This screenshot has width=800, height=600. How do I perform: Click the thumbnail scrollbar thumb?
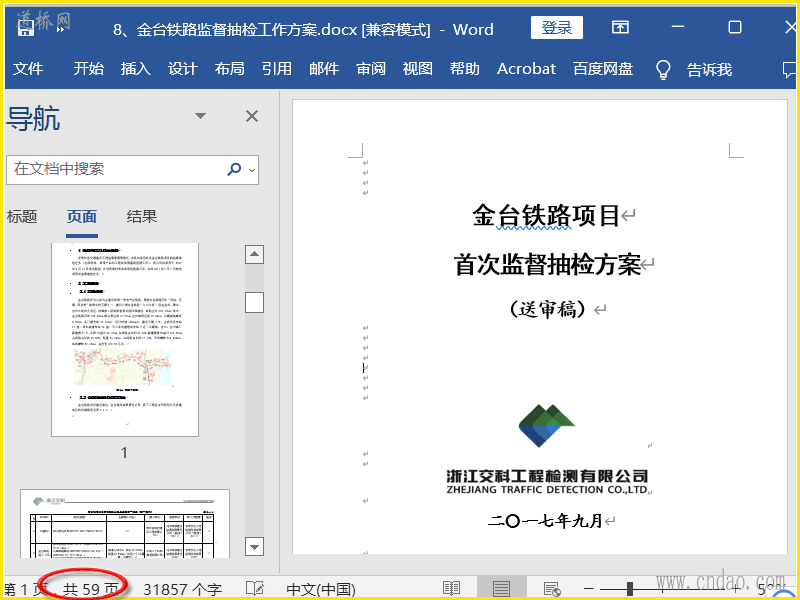coord(255,302)
